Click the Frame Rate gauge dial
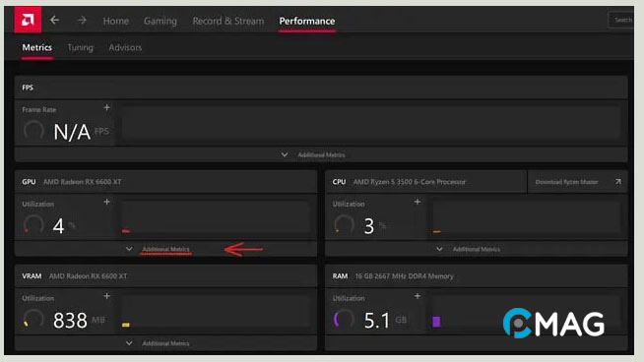 coord(33,131)
